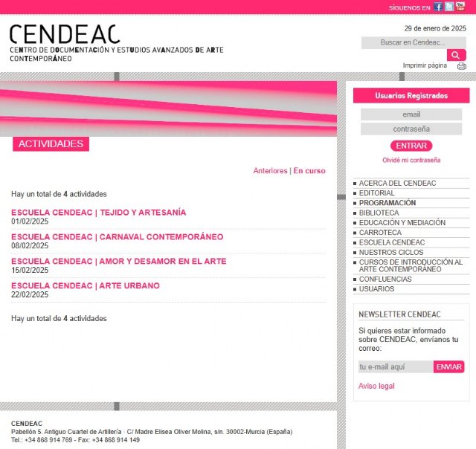Focus the contraseña password field
Screen dimensions: 476x449
(411, 129)
